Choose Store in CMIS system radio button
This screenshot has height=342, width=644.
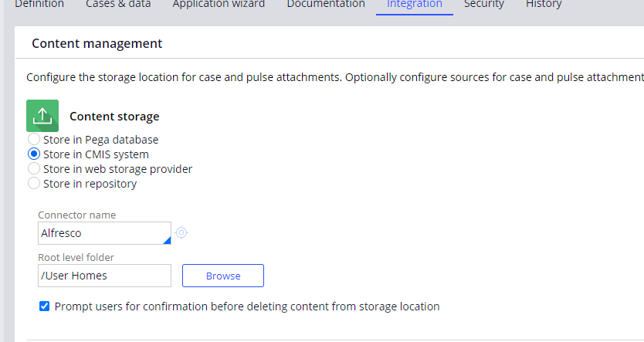(x=34, y=154)
